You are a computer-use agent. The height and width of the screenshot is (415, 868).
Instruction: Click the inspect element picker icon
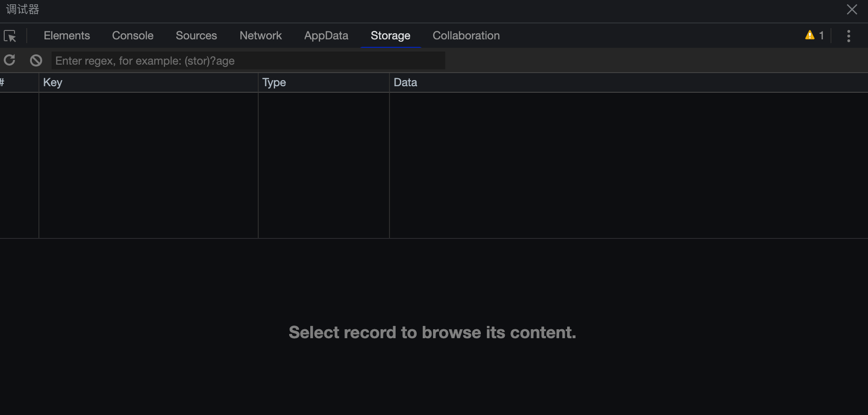(x=10, y=36)
